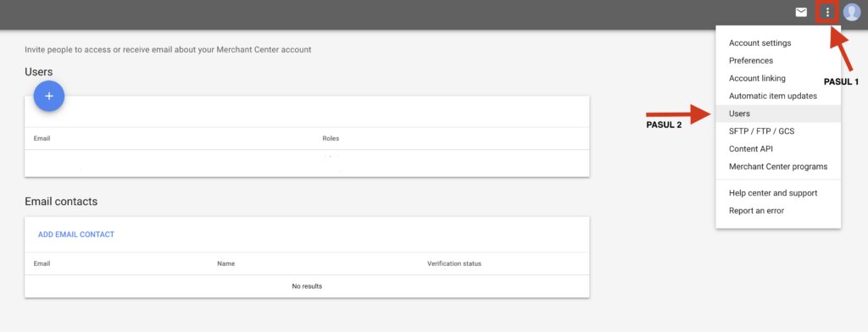The image size is (868, 332).
Task: Open SFTP / FTP / GCS menu entry
Action: 778,131
